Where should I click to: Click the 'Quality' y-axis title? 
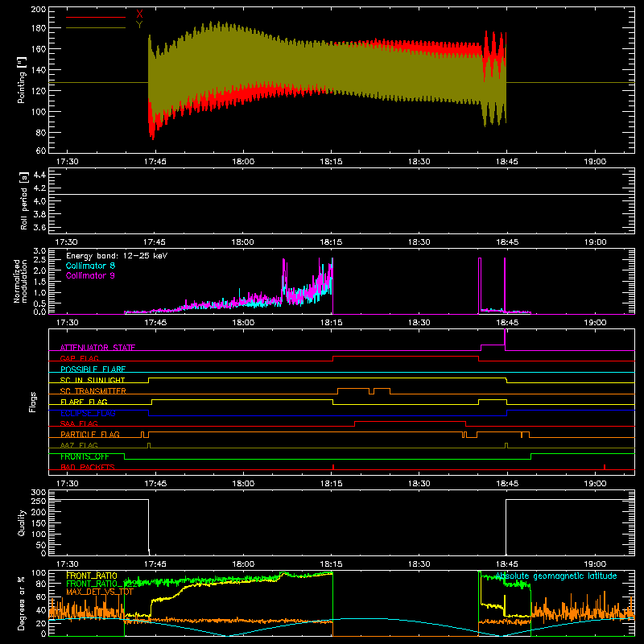tap(22, 522)
